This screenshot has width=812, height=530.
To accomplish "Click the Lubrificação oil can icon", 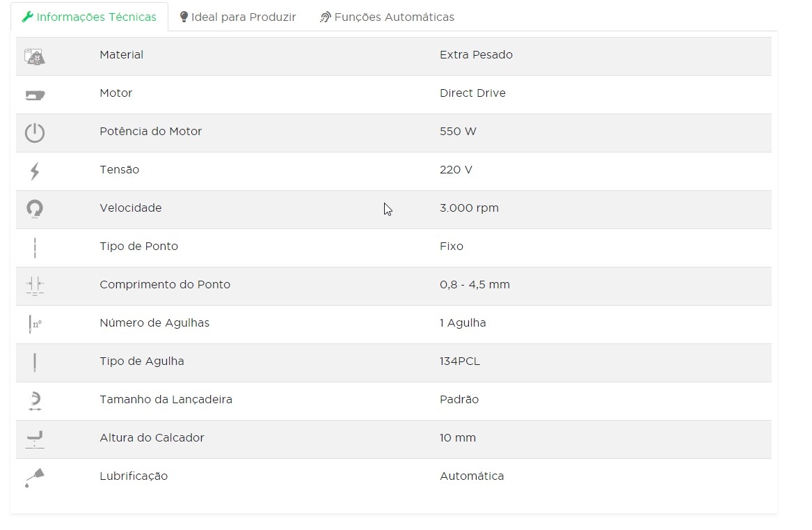I will [35, 477].
